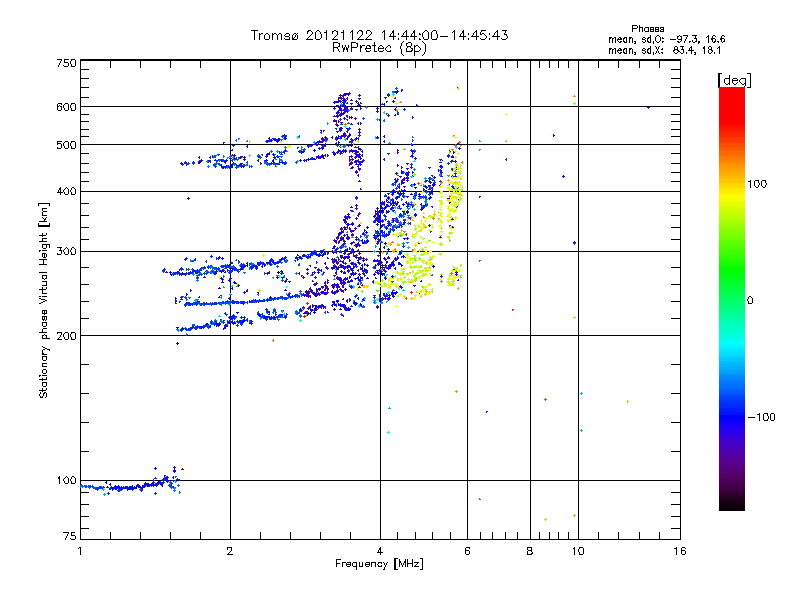
Task: Click the 'Phases' header label
Action: click(647, 29)
